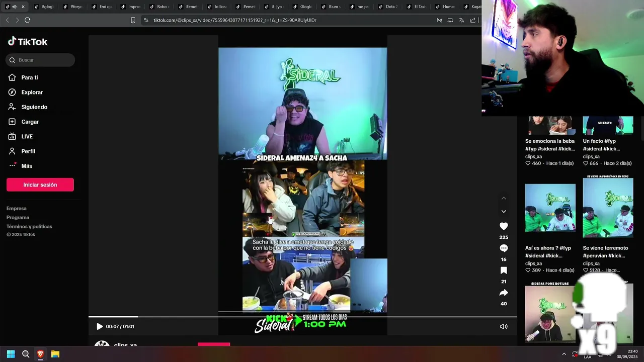Close the active TikTok tab
This screenshot has height=362, width=644.
coord(23,7)
